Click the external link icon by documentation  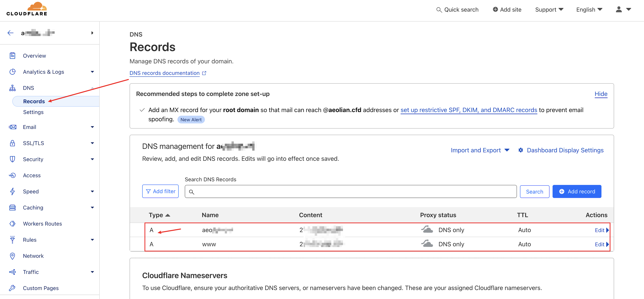[204, 73]
